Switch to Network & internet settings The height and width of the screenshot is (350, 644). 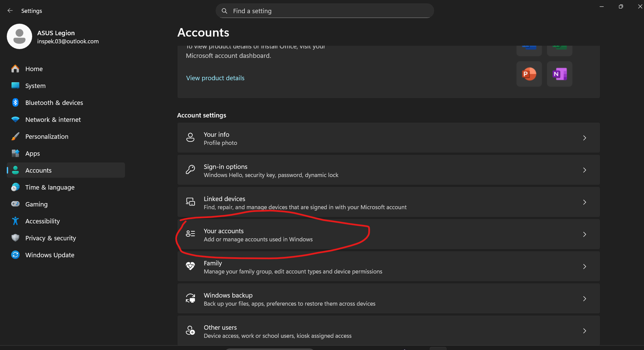53,119
